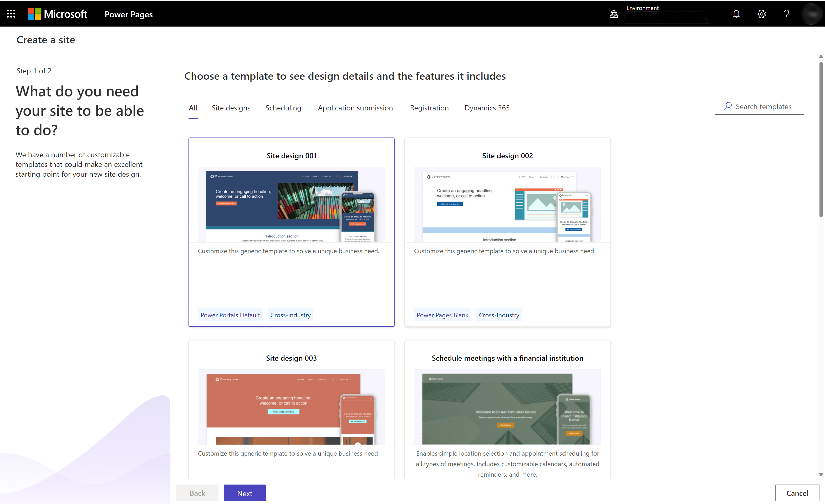Click the Cross-Industry tag on design 001
This screenshot has width=825, height=504.
pyautogui.click(x=291, y=315)
